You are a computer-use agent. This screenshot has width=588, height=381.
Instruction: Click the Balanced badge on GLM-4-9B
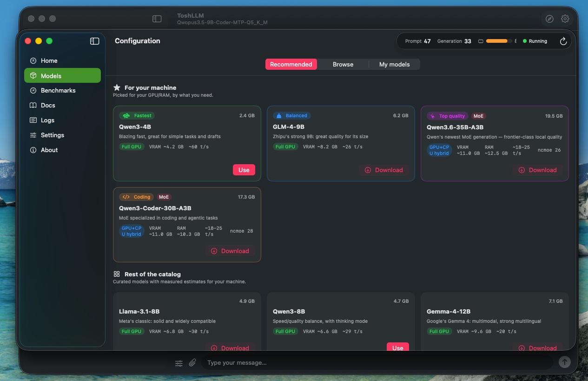pyautogui.click(x=292, y=115)
